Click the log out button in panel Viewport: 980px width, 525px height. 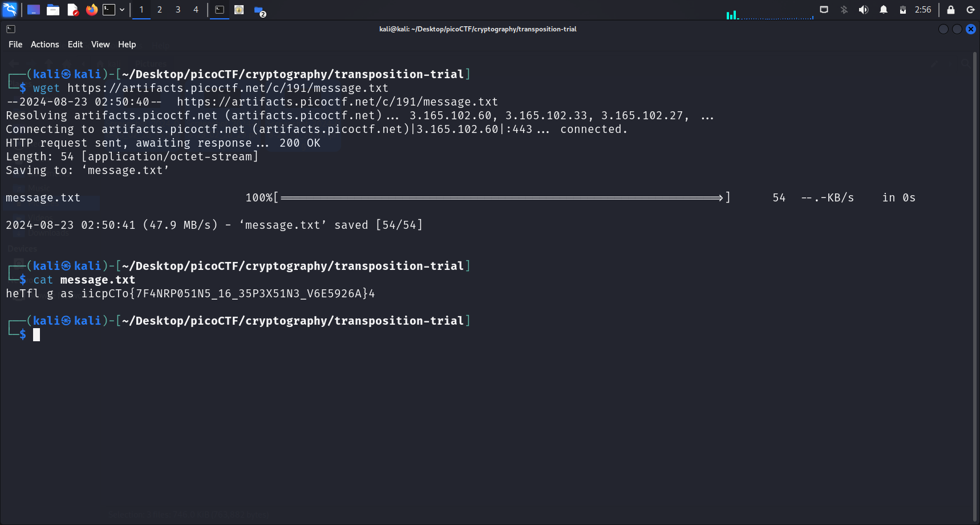pos(970,10)
